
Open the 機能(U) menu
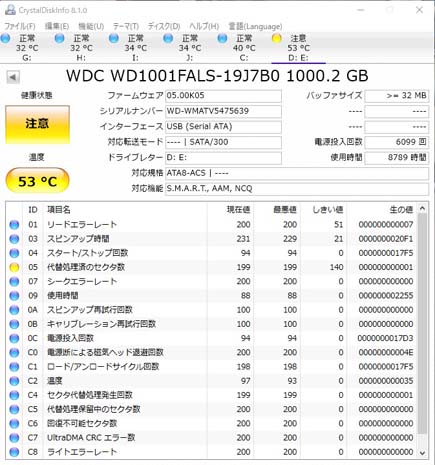91,26
